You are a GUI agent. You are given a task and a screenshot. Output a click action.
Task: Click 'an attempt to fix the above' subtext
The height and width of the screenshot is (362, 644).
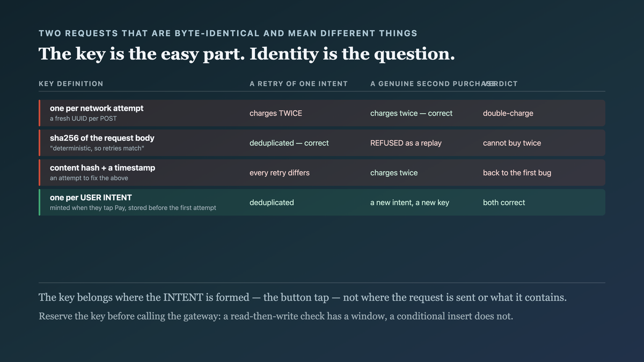[89, 178]
